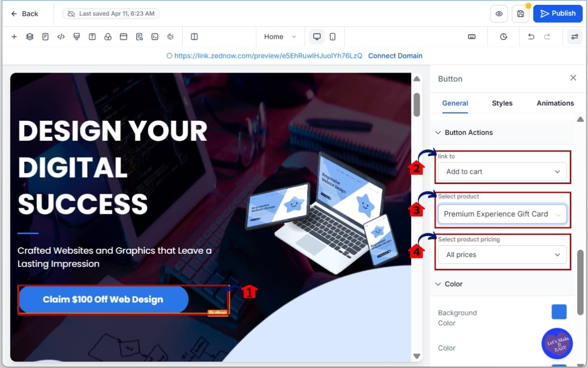Click the orange Button element tag

218,313
